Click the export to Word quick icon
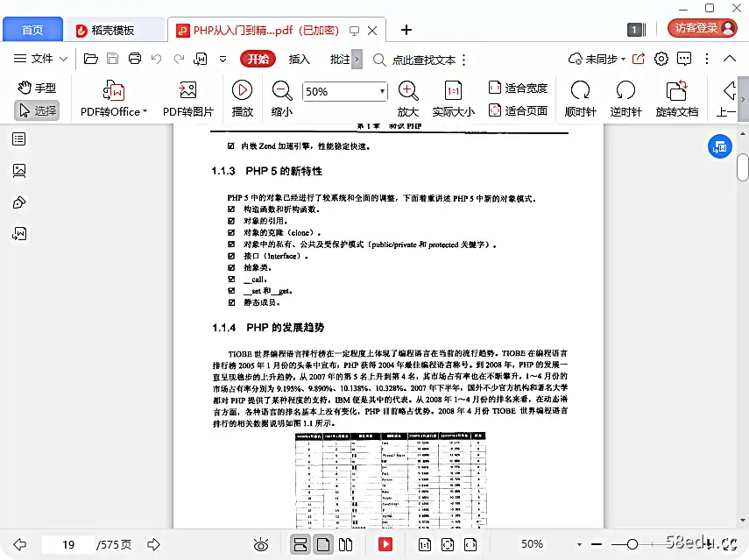The image size is (749, 560). point(200,59)
